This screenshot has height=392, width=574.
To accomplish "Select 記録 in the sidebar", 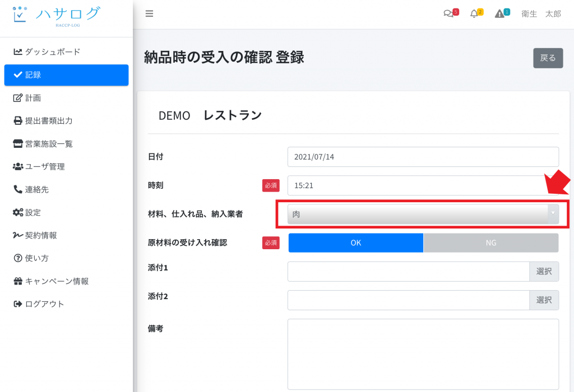I will [x=66, y=75].
